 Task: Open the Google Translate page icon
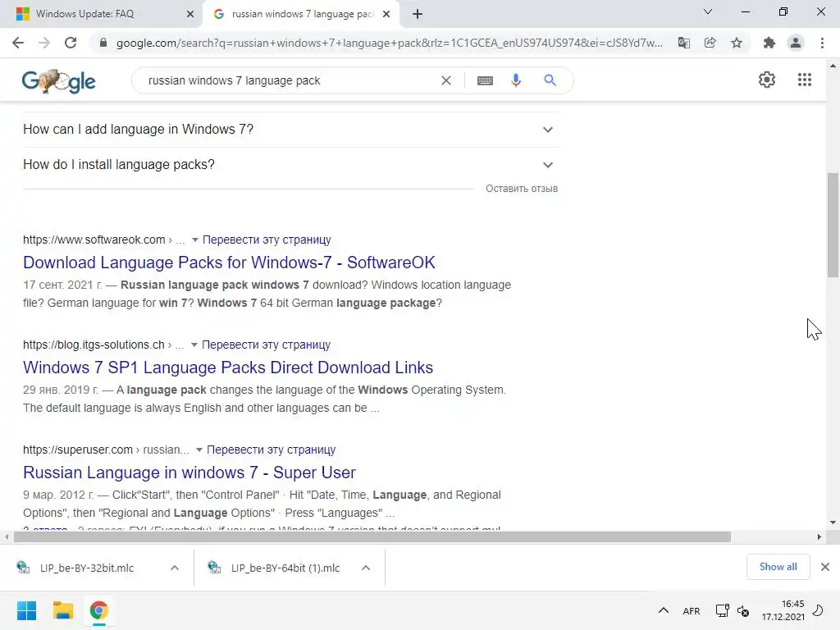click(x=684, y=43)
